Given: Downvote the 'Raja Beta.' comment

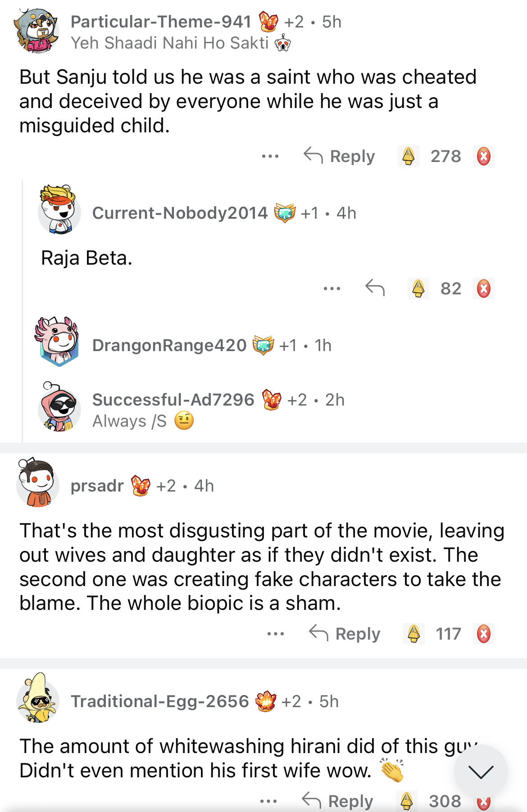Looking at the screenshot, I should 483,289.
